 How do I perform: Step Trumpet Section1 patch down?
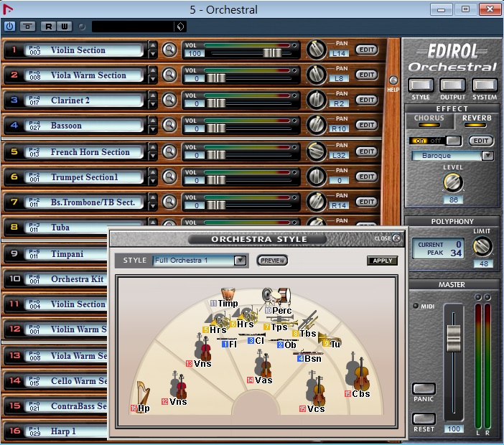[x=153, y=181]
